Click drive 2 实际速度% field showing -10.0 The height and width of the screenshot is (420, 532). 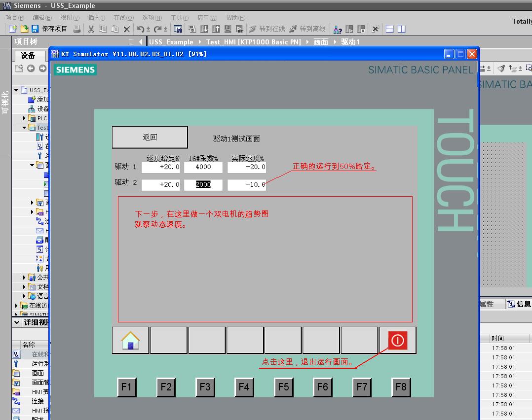pos(247,185)
